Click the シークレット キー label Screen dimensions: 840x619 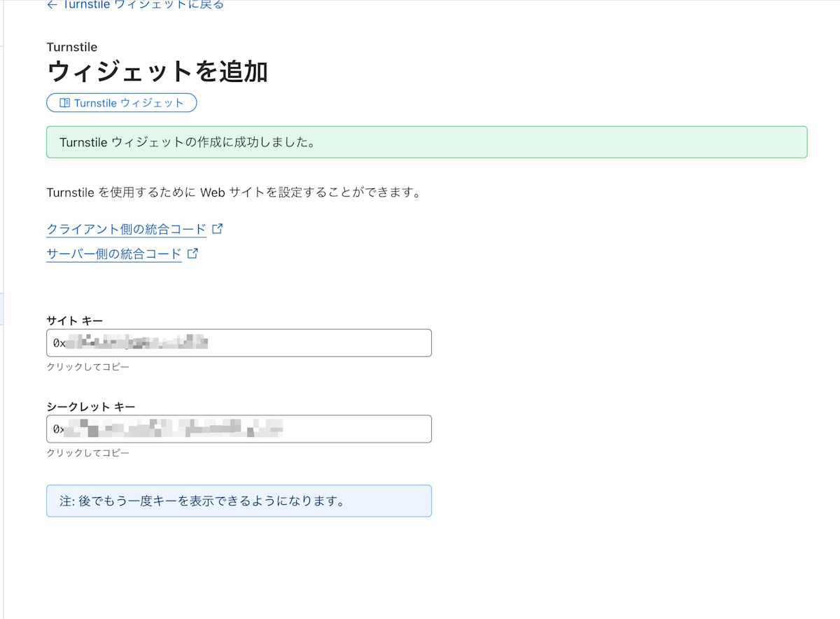coord(91,407)
